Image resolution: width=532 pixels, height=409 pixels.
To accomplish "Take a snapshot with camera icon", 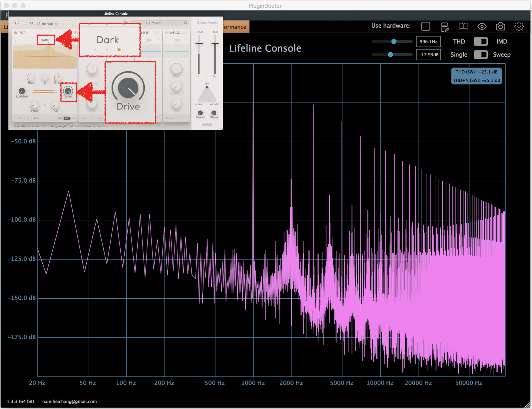I will click(x=500, y=26).
